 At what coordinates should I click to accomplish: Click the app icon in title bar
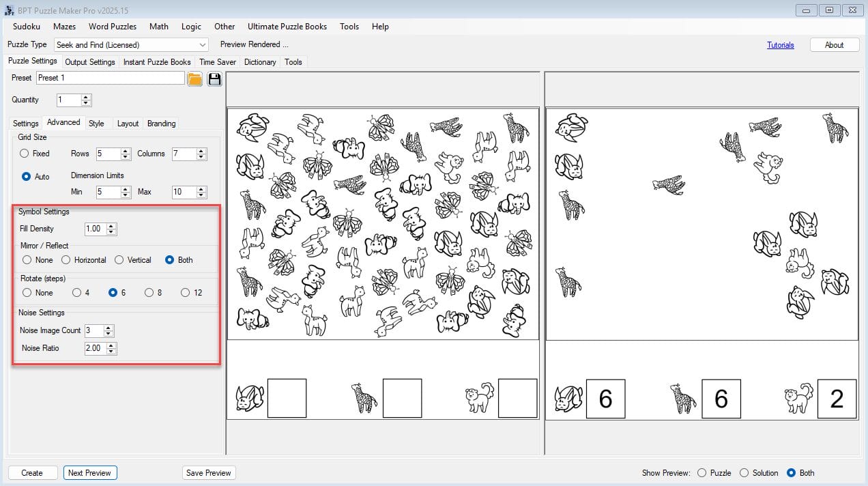10,11
